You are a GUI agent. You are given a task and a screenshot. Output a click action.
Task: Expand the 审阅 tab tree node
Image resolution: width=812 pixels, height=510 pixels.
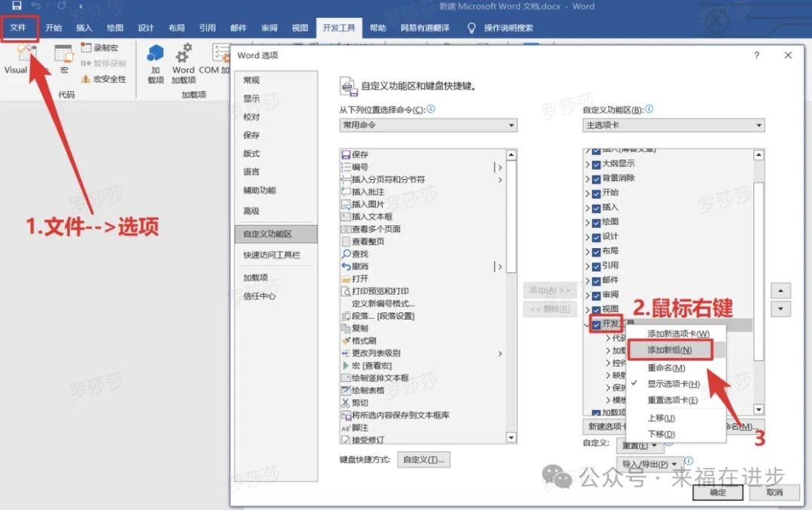588,296
